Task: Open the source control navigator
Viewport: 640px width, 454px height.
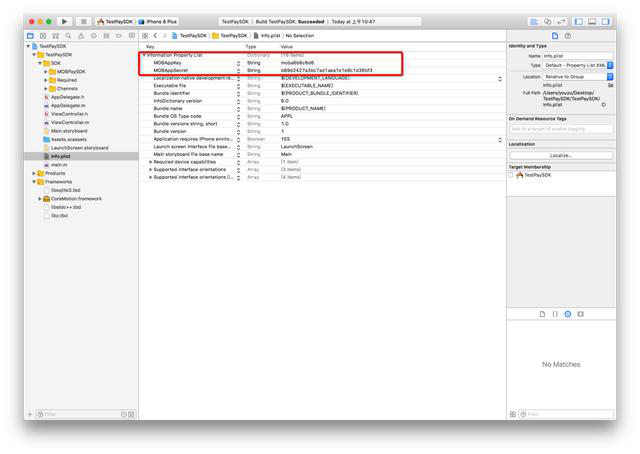Action: pyautogui.click(x=43, y=36)
